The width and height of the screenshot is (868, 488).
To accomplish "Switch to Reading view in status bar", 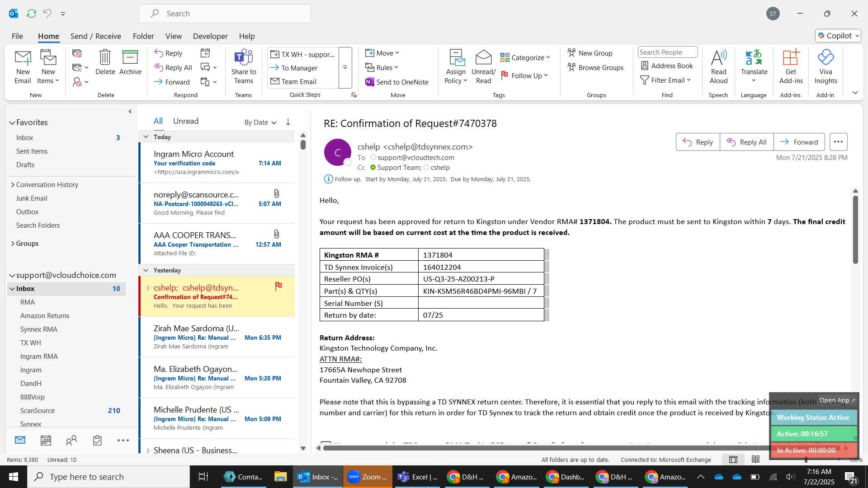I will pyautogui.click(x=755, y=460).
